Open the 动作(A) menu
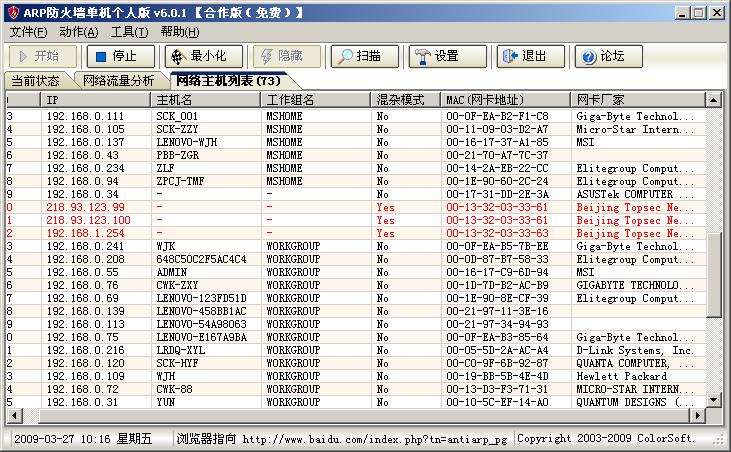This screenshot has width=731, height=452. 78,32
